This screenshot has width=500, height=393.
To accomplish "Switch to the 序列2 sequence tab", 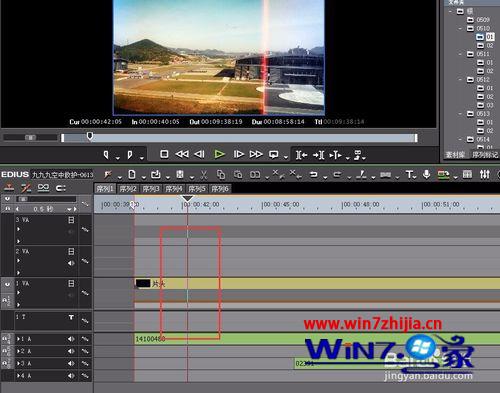I will coord(128,189).
